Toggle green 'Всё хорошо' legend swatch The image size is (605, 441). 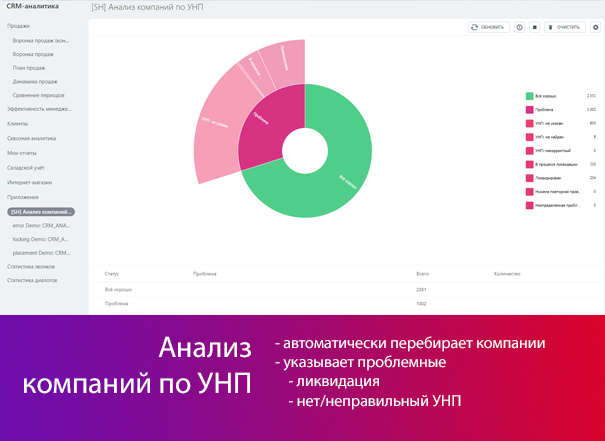pos(529,96)
